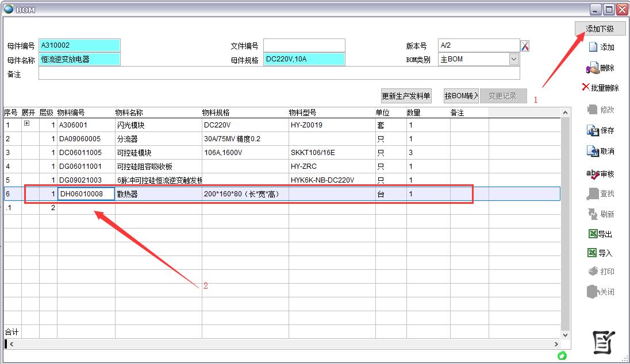This screenshot has height=364, width=630.
Task: Expand row 1 tree node A306001
Action: 26,124
